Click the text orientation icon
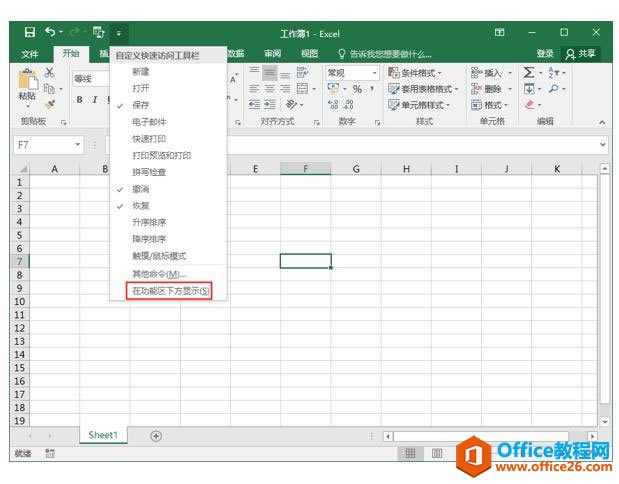The height and width of the screenshot is (484, 619). point(291,105)
